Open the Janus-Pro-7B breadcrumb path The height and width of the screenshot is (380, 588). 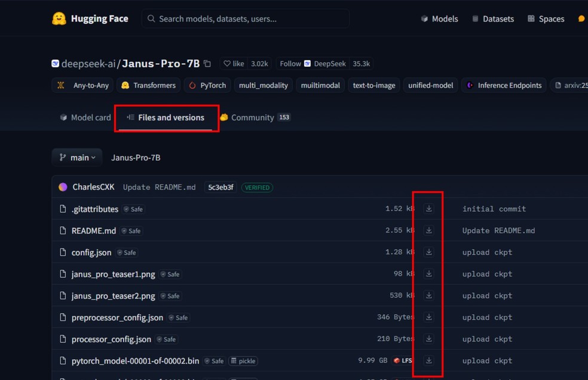[136, 158]
